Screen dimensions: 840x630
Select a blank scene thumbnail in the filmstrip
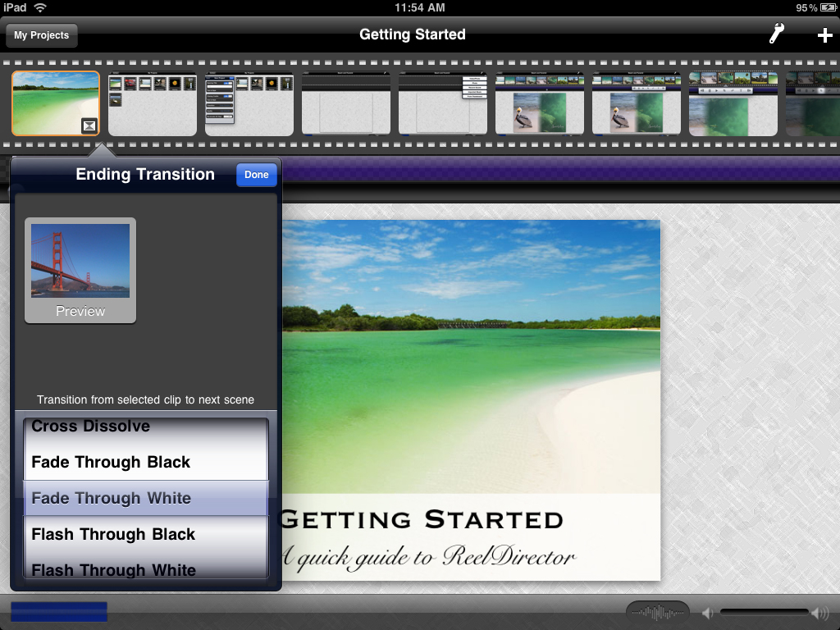[x=345, y=104]
